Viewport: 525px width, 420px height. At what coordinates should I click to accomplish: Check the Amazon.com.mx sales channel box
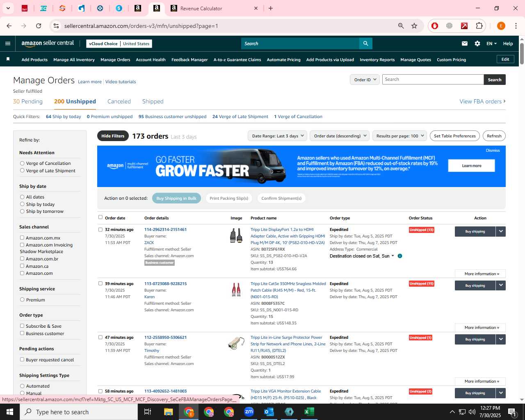point(22,237)
